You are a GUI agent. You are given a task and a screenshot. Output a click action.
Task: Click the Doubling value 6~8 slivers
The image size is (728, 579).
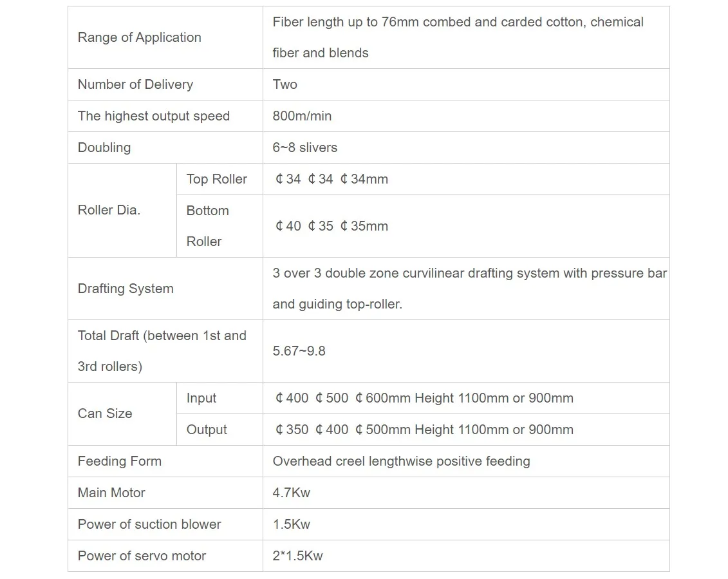pos(304,147)
